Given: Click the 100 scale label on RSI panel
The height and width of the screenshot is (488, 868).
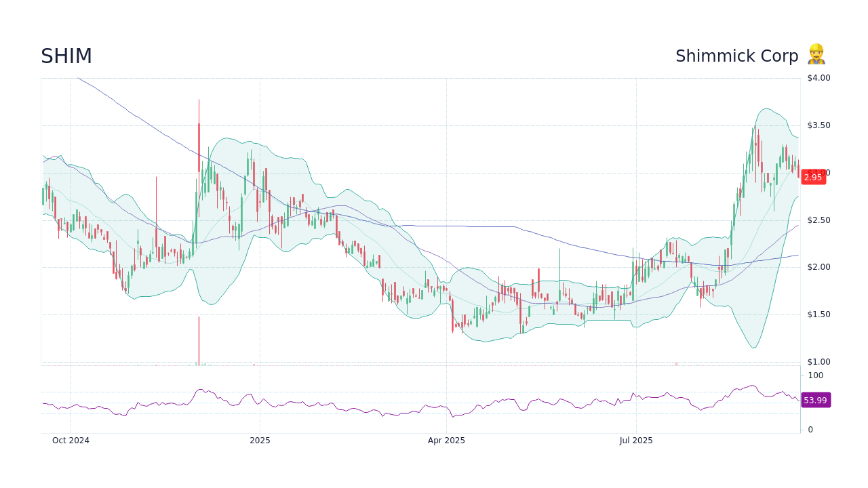Looking at the screenshot, I should point(814,375).
